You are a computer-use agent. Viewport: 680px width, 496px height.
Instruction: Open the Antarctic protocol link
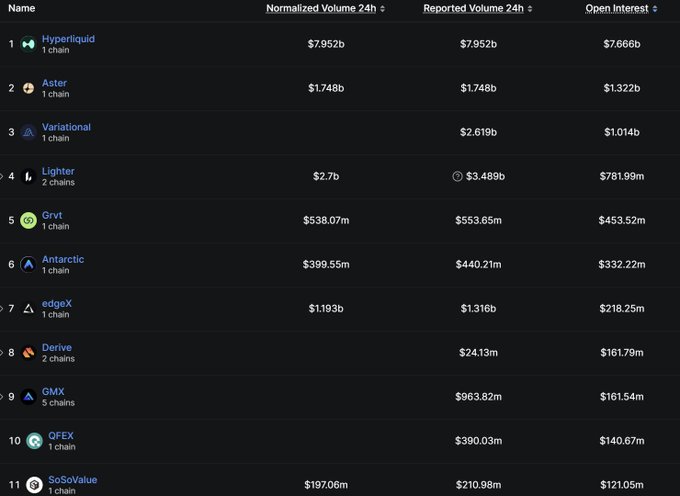[63, 259]
